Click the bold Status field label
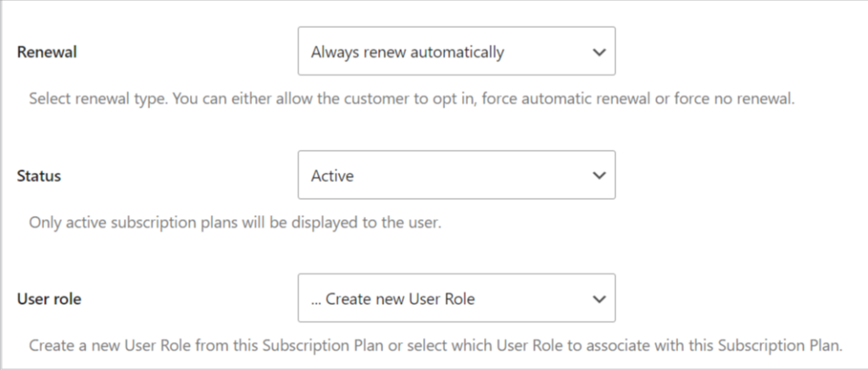Viewport: 868px width, 370px height. point(39,176)
